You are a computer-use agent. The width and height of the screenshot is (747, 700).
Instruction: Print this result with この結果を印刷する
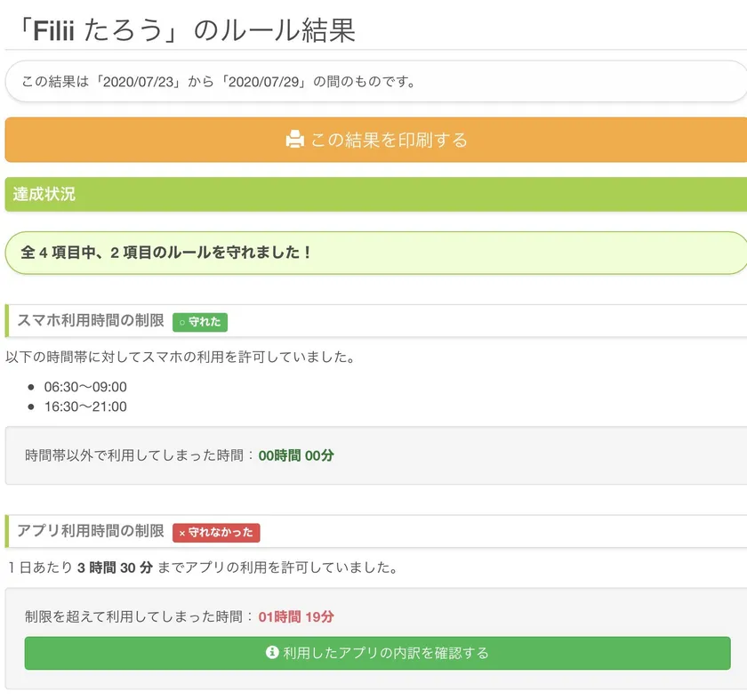tap(388, 140)
